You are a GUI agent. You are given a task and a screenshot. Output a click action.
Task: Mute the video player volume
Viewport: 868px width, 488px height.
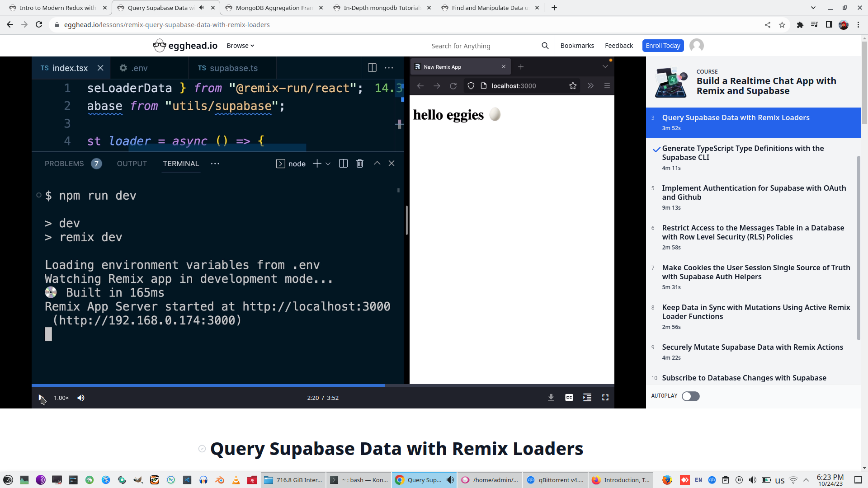pyautogui.click(x=81, y=398)
